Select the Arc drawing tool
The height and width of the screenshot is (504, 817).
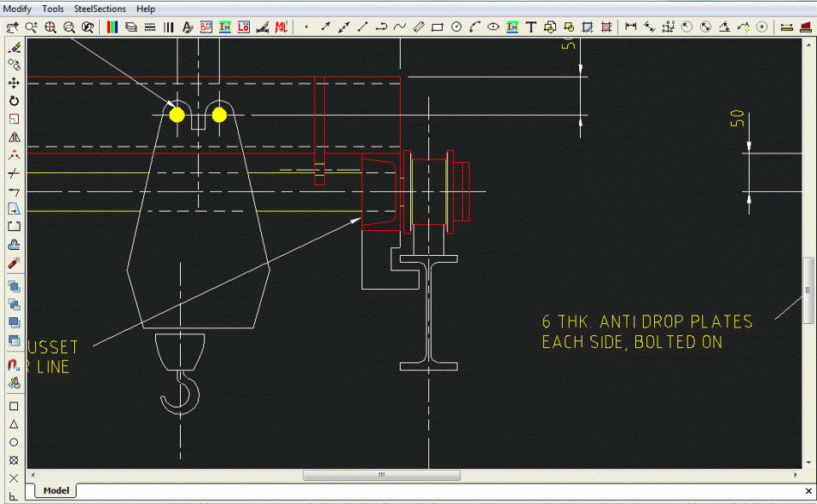coord(475,27)
